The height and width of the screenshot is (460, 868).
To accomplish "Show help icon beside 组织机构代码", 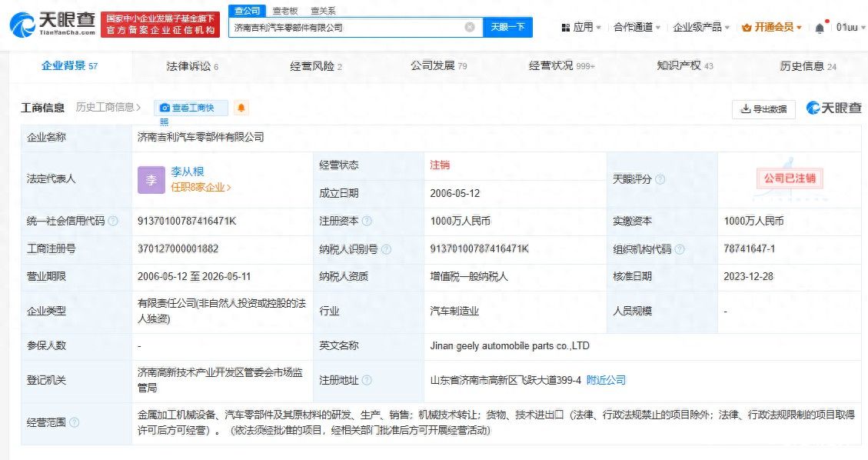I will pos(680,249).
